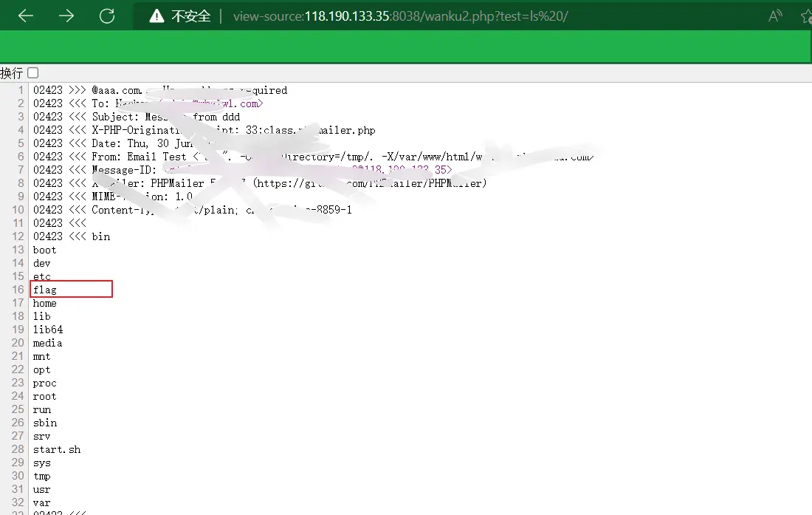Image resolution: width=812 pixels, height=515 pixels.
Task: Enable the 换行 line wrap checkbox
Action: [33, 73]
